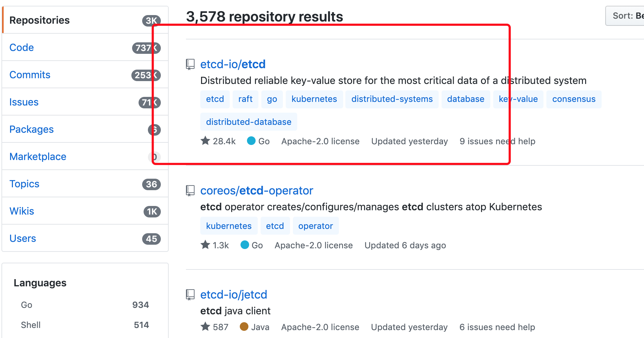
Task: Click the star icon showing 28.4k
Action: 205,141
